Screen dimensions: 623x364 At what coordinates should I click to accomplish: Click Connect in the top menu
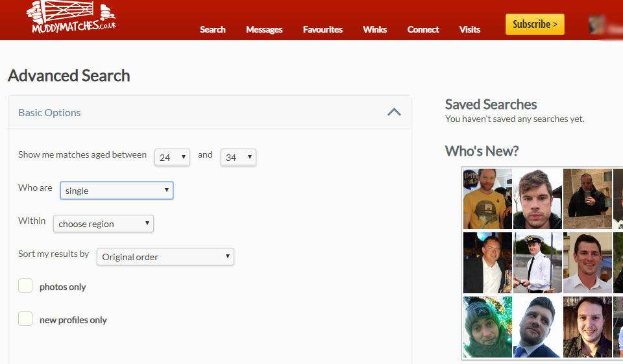(423, 30)
